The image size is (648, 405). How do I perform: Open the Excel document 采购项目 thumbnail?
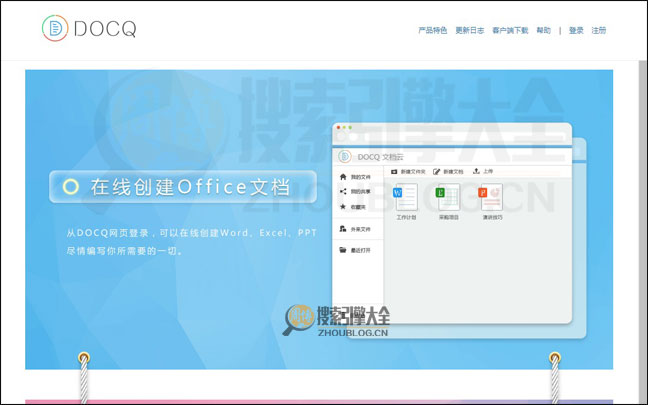pos(448,197)
